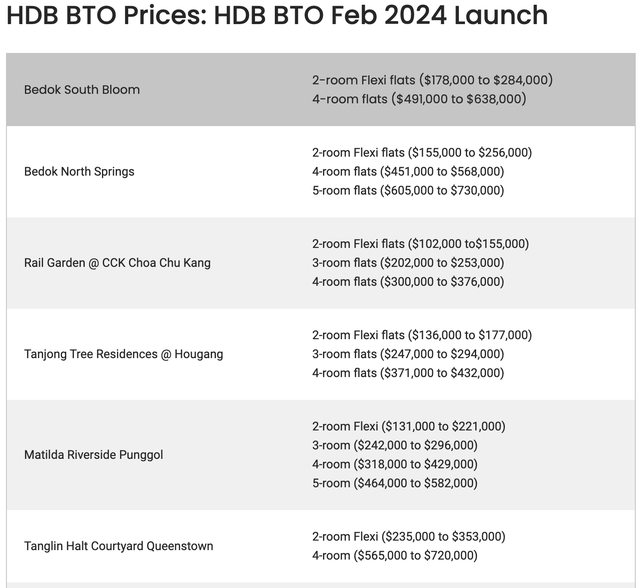Select the Bedok South Bloom project name
The height and width of the screenshot is (588, 640).
(82, 90)
